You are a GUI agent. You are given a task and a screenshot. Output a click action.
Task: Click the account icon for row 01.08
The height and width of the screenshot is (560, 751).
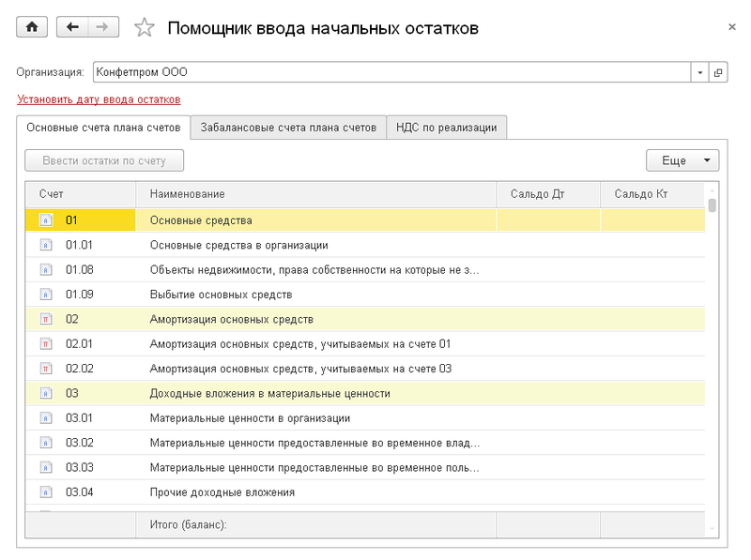(45, 270)
